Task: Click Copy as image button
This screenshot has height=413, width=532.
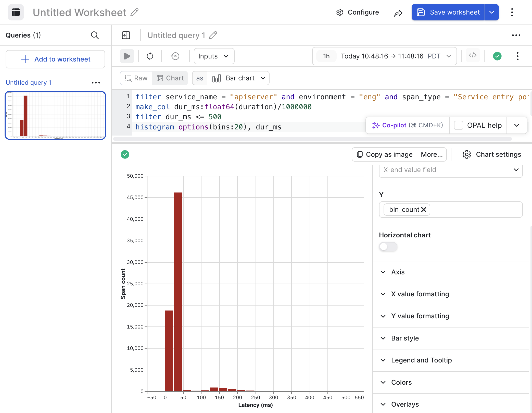Action: [385, 154]
